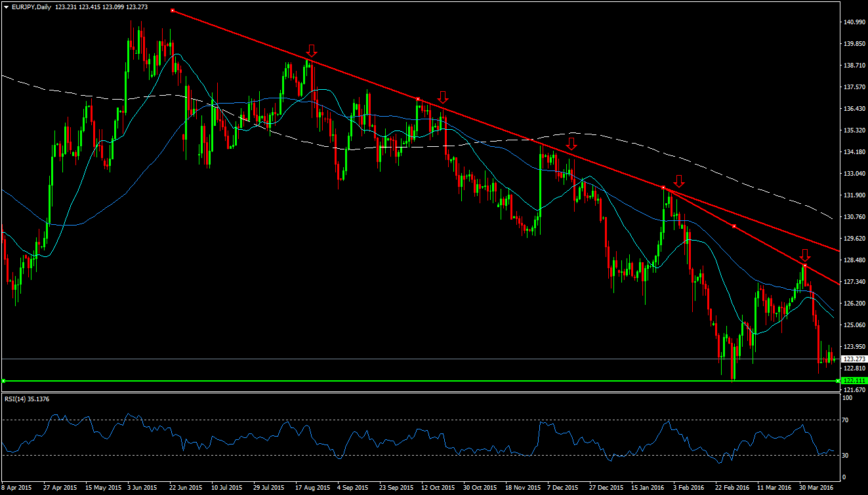868x495 pixels.
Task: Select the red down-arrow object above 12 Oct 2015
Action: [x=443, y=97]
